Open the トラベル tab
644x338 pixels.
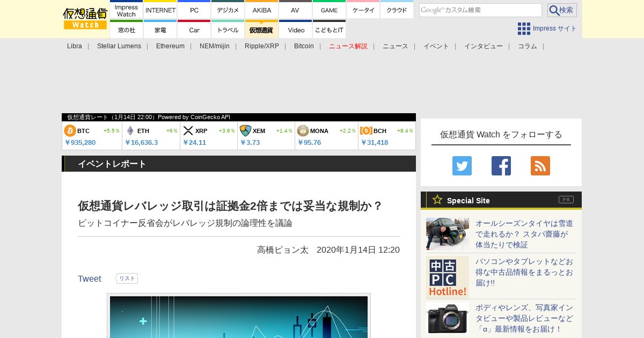pyautogui.click(x=228, y=30)
